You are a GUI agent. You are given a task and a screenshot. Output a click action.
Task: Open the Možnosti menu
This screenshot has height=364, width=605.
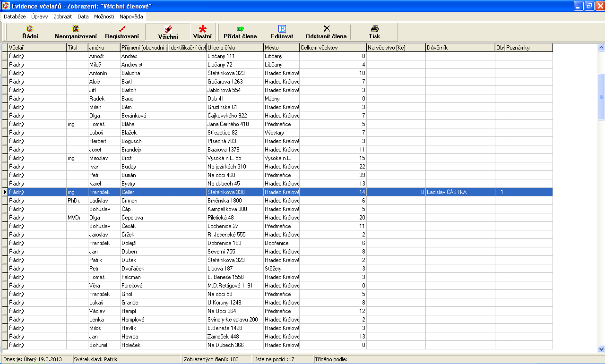104,16
